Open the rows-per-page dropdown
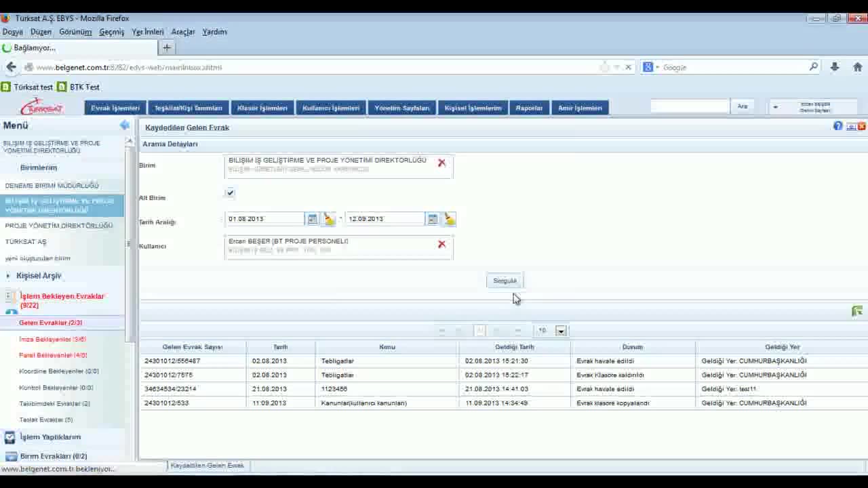This screenshot has width=868, height=488. click(x=561, y=331)
